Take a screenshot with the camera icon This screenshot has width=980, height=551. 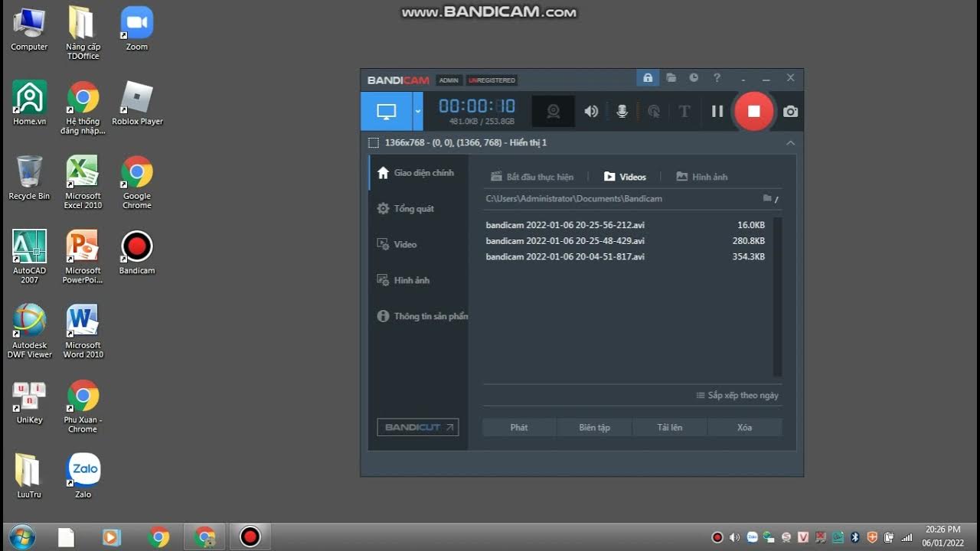(x=790, y=112)
